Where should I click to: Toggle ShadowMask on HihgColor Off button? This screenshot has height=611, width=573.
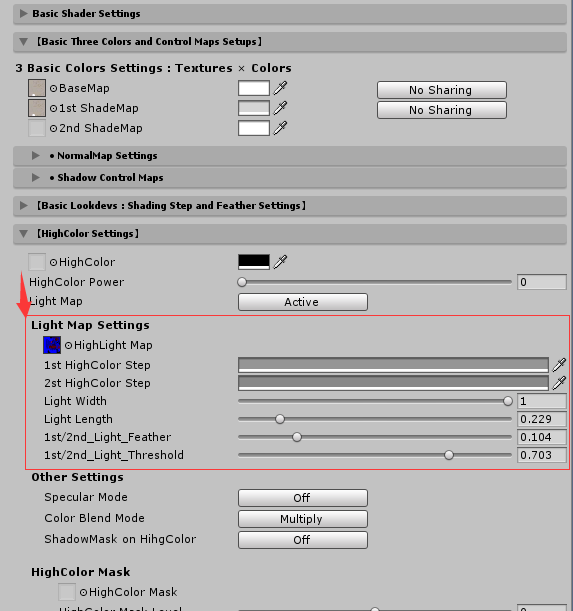click(x=302, y=540)
